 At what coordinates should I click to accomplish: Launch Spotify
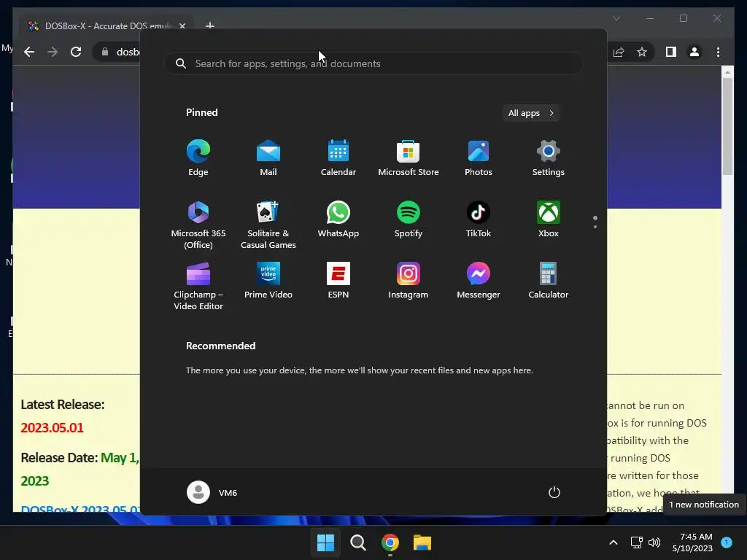[409, 219]
